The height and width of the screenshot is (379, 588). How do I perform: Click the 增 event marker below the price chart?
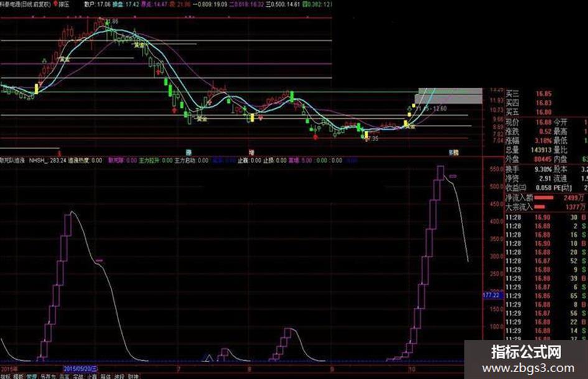(x=251, y=152)
